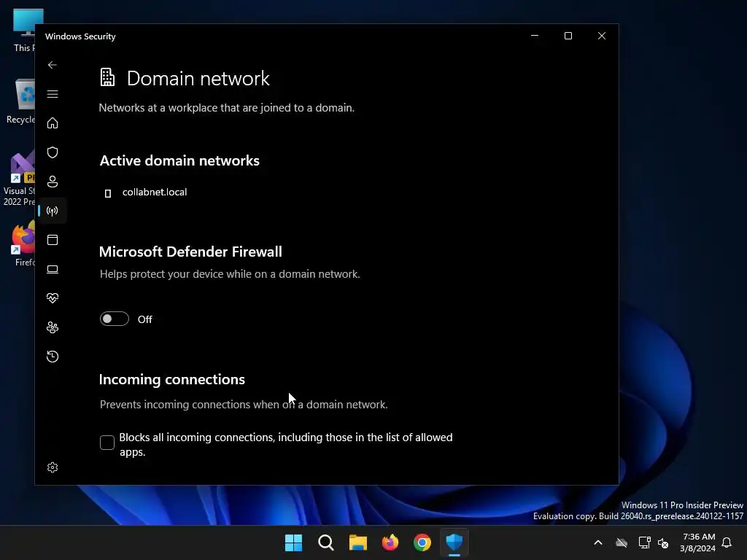Launch Firefox from the taskbar

pyautogui.click(x=390, y=542)
